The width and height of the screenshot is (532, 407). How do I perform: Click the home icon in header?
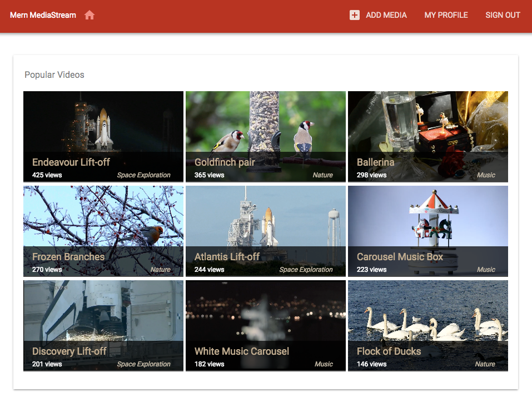point(90,15)
